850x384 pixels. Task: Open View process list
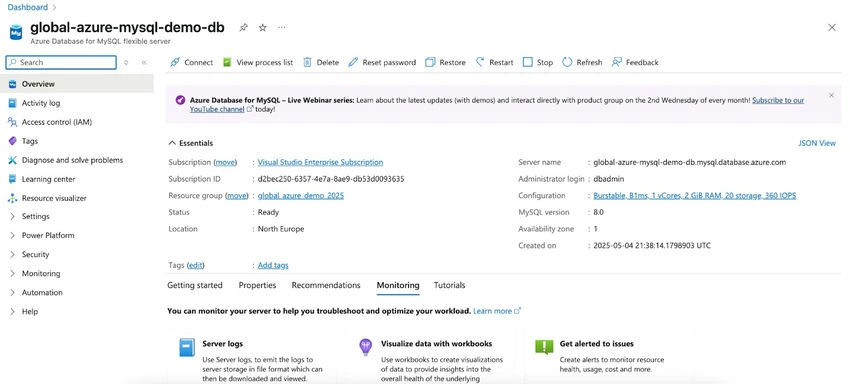tap(258, 62)
